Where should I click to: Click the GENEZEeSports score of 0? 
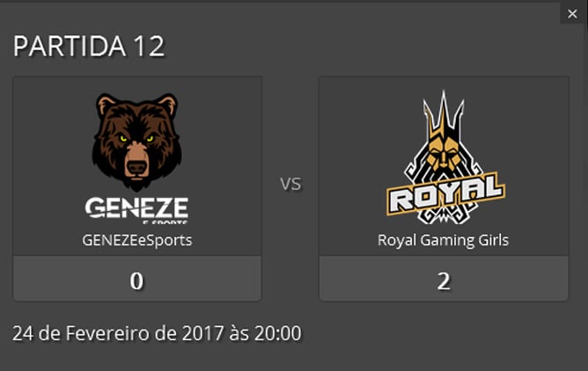136,280
